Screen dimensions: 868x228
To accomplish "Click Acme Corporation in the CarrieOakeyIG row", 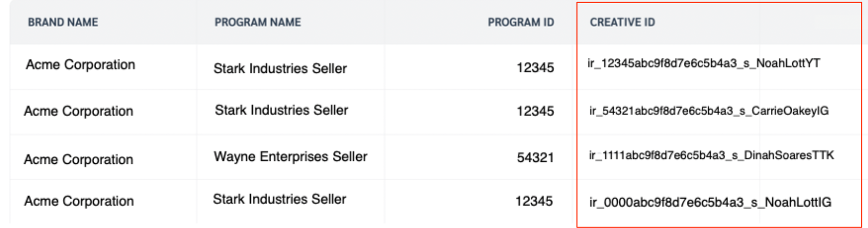I will point(78,111).
